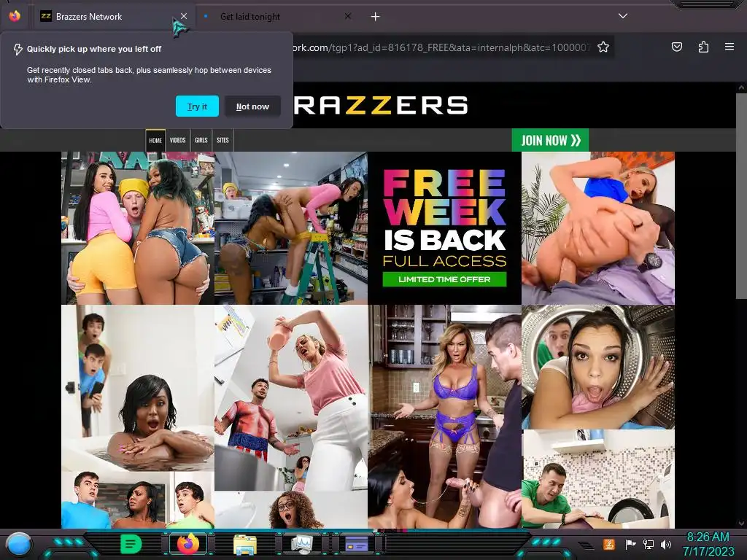Screen dimensions: 747x560
Task: Open Firefox View from the tab strip
Action: 15,16
